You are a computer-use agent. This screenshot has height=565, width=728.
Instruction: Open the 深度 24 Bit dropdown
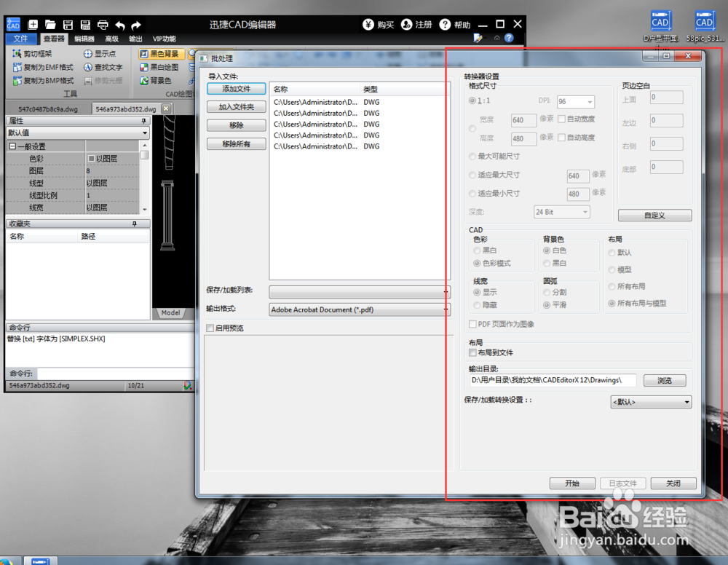562,212
